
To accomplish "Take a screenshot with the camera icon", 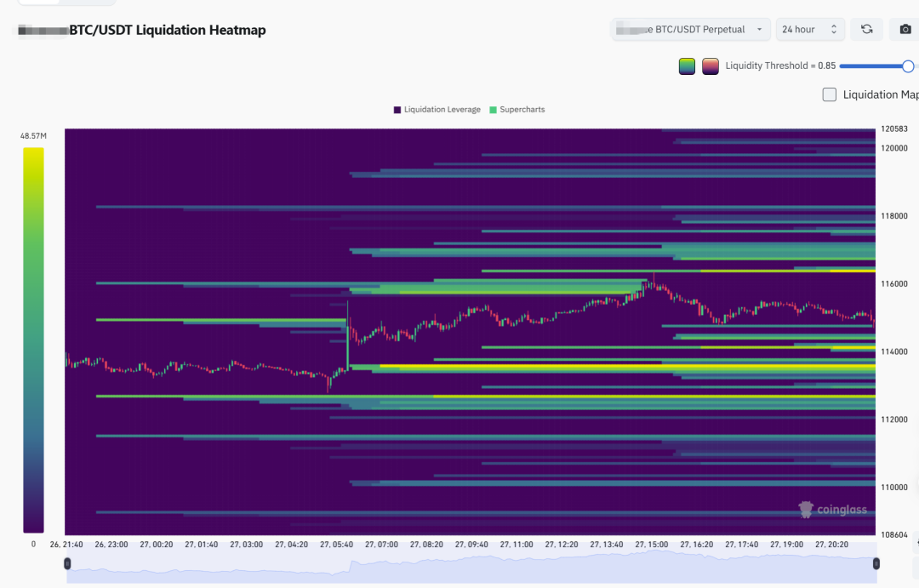I will tap(905, 29).
